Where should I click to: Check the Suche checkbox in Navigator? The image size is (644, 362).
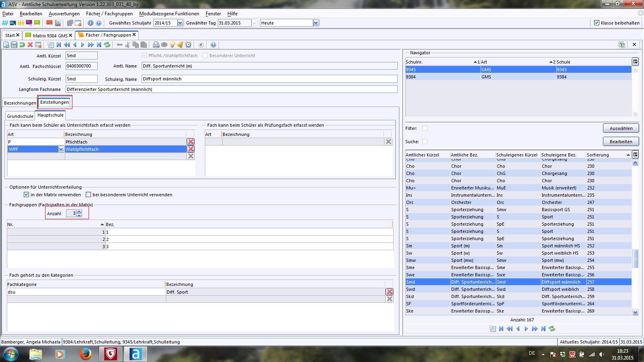[425, 141]
